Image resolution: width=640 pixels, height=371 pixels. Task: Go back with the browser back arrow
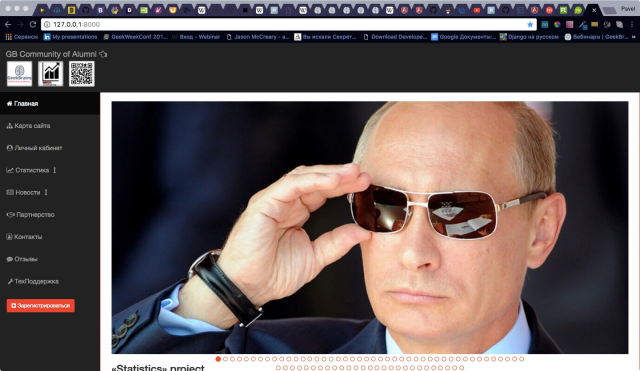[x=8, y=24]
